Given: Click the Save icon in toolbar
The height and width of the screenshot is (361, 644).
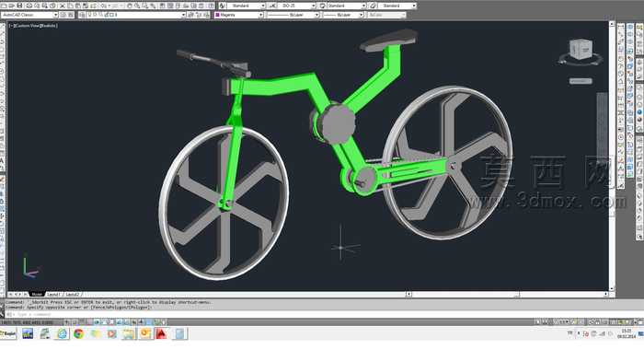Looking at the screenshot, I should 19,6.
